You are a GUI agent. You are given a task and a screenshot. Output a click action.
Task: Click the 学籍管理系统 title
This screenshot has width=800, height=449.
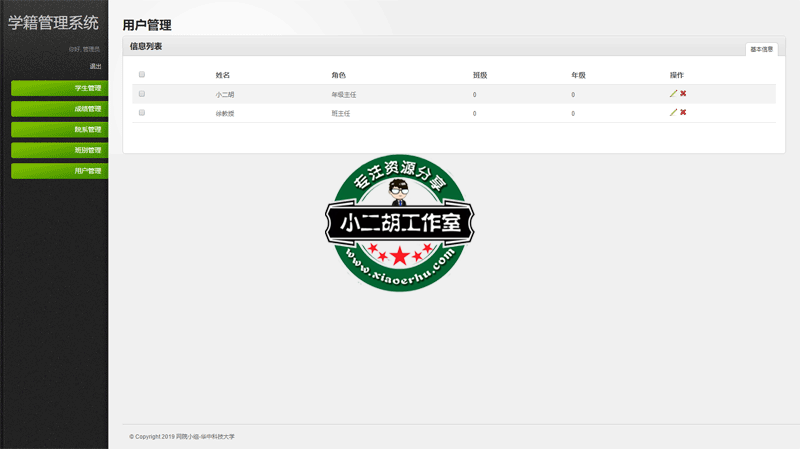pos(53,23)
